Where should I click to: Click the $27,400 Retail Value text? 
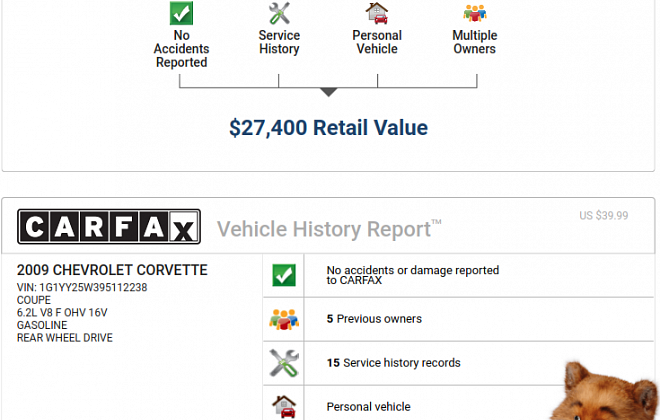(328, 128)
